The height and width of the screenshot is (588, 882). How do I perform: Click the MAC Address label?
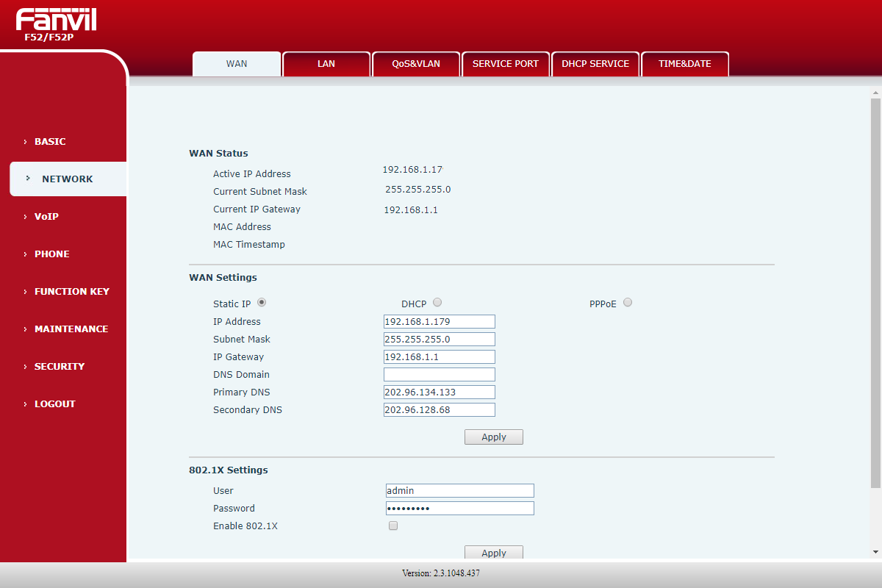[x=242, y=227]
